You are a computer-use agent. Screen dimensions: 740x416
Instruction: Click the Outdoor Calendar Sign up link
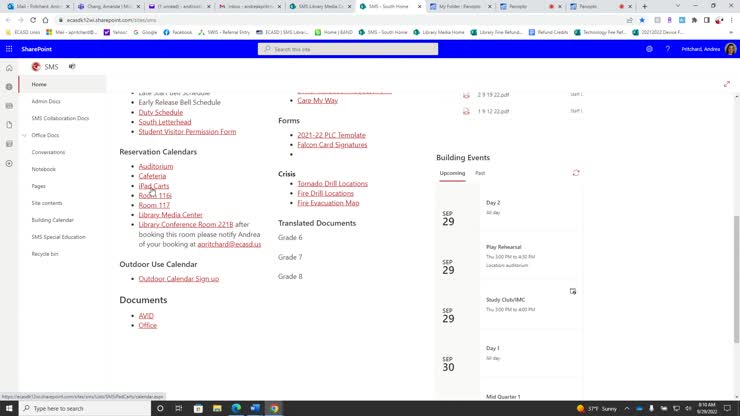(x=178, y=279)
